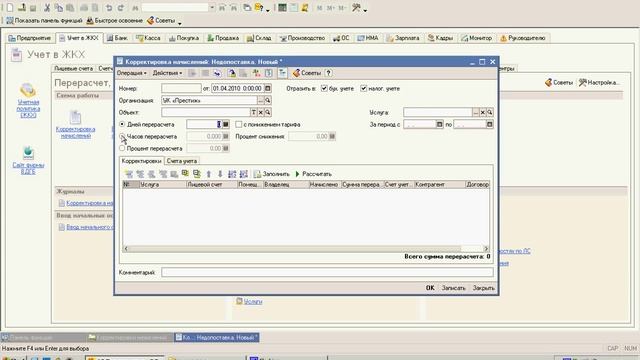Clear the Объект field with X icon
The width and height of the screenshot is (640, 360).
click(261, 112)
